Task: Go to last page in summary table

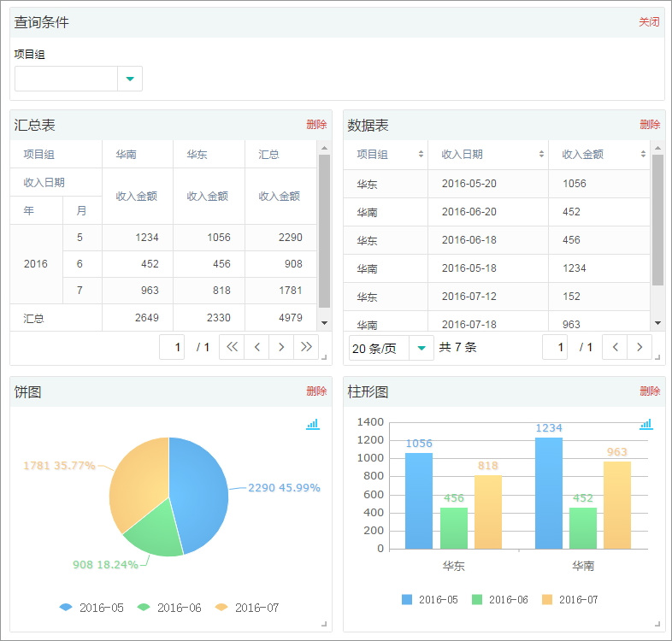Action: click(x=306, y=347)
